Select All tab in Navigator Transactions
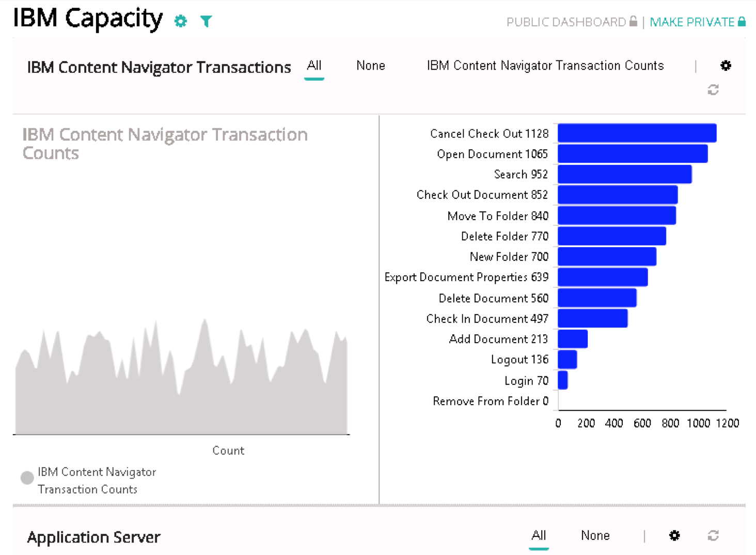The width and height of the screenshot is (756, 555). pyautogui.click(x=314, y=66)
